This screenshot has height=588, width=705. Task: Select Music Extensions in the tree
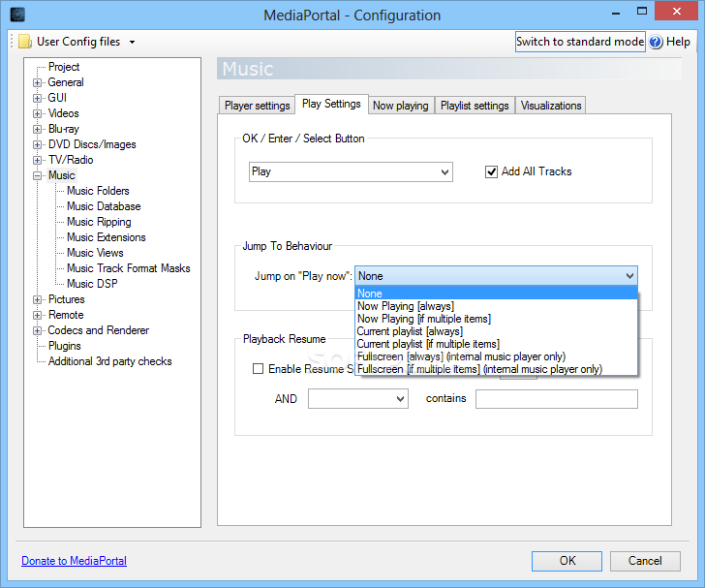pyautogui.click(x=107, y=237)
